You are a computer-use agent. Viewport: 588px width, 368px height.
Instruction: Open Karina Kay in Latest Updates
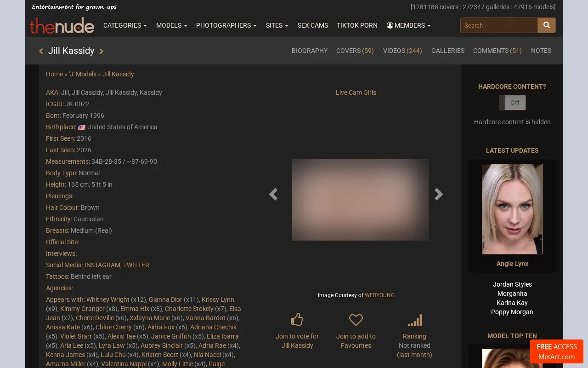coord(512,303)
